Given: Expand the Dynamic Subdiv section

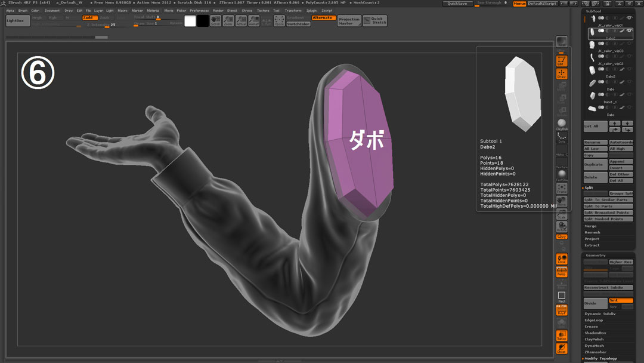Looking at the screenshot, I should click(601, 313).
